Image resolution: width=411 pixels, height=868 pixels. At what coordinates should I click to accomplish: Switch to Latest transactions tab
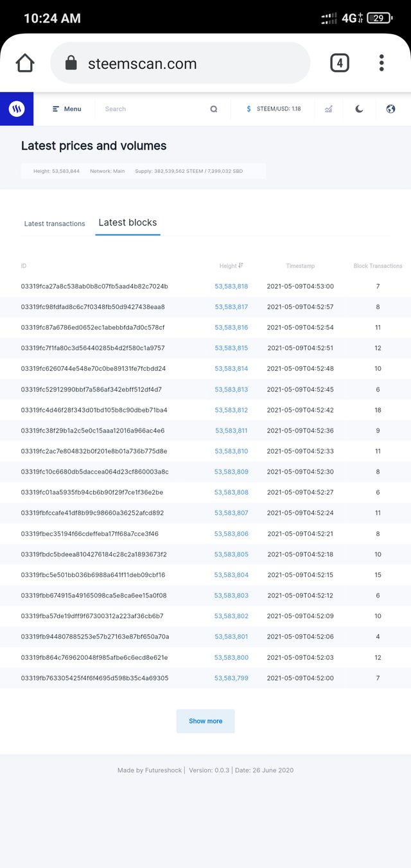(55, 224)
